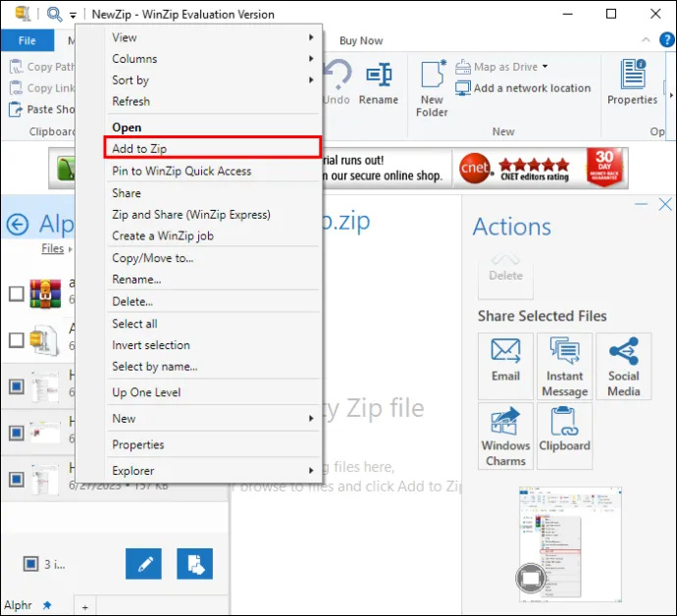Click the Copy Link icon
The width and height of the screenshot is (677, 616).
point(16,88)
